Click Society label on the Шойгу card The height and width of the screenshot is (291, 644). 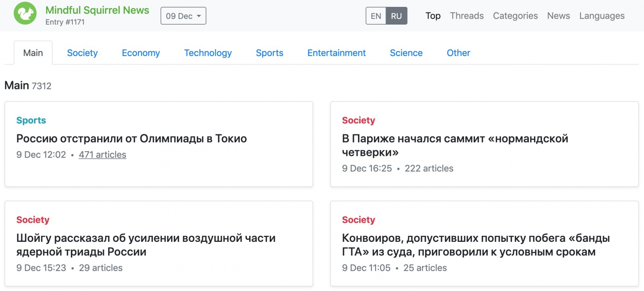coord(33,220)
